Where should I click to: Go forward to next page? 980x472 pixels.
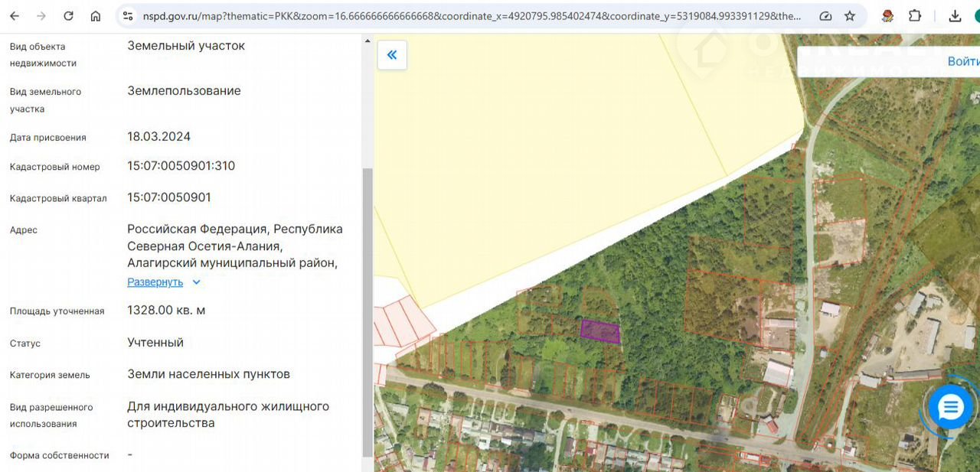41,16
